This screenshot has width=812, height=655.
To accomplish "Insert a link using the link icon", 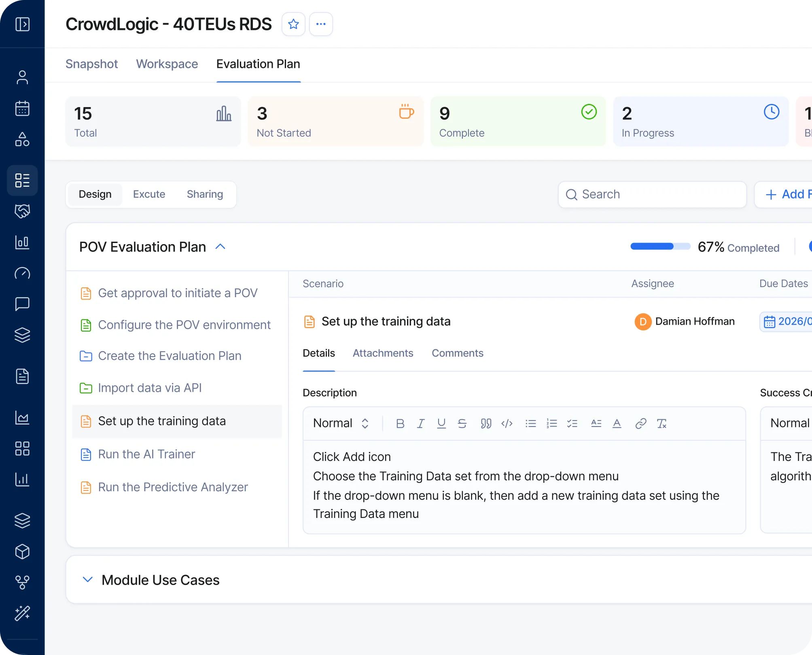I will point(640,423).
